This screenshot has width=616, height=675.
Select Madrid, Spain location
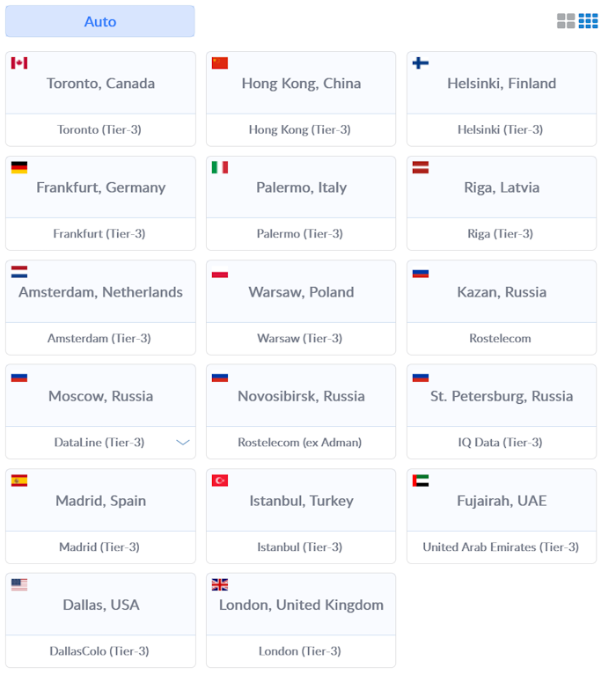(100, 501)
